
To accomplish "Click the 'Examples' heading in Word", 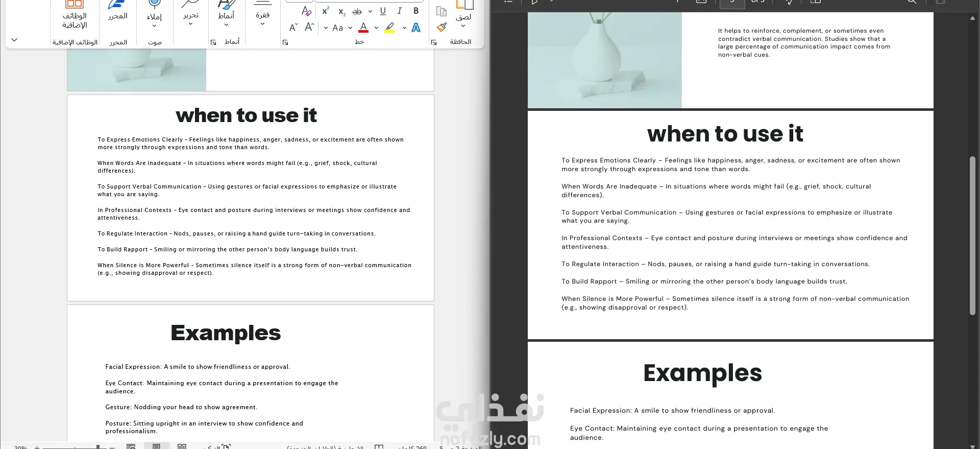I will [x=226, y=333].
